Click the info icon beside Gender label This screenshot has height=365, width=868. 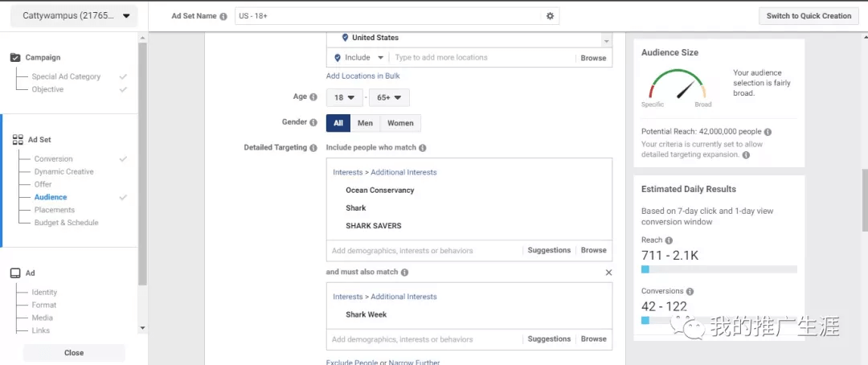(313, 122)
